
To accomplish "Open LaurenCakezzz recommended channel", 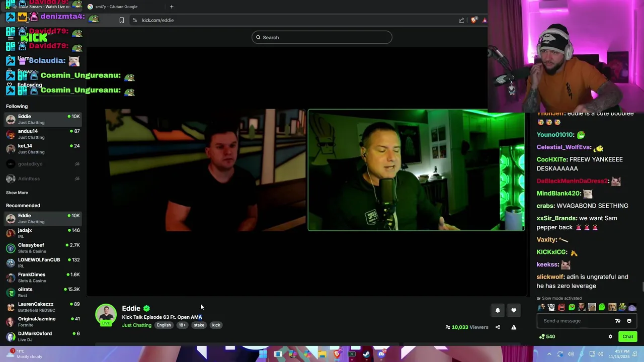I will [x=43, y=307].
